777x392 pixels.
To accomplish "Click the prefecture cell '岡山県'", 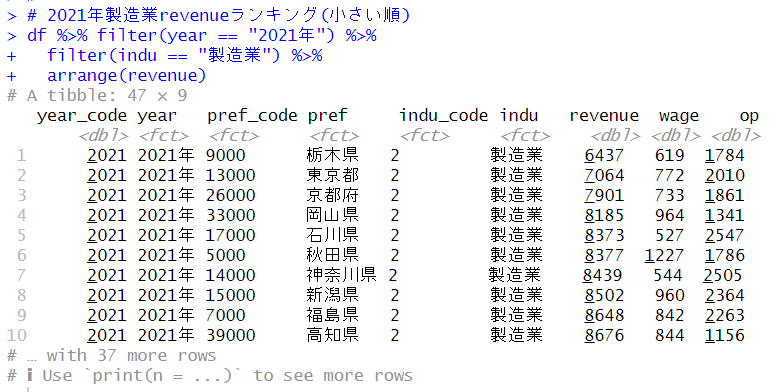I will [x=333, y=216].
